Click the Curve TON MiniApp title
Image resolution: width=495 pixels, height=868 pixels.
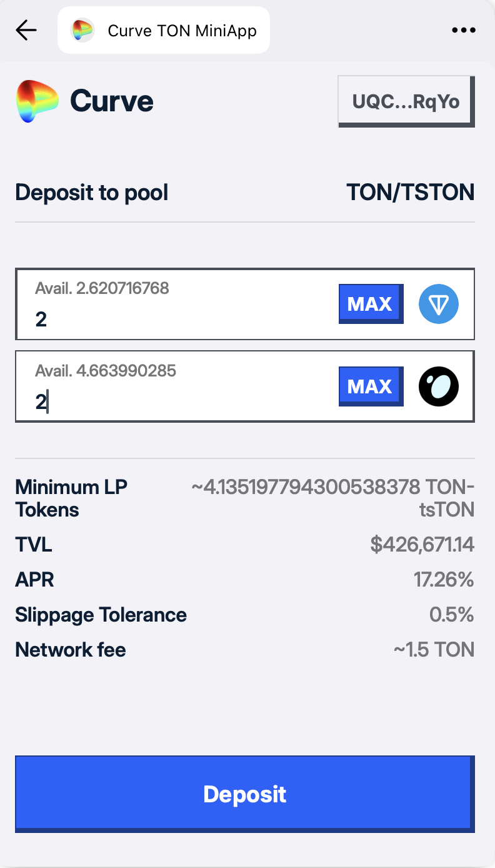click(182, 30)
